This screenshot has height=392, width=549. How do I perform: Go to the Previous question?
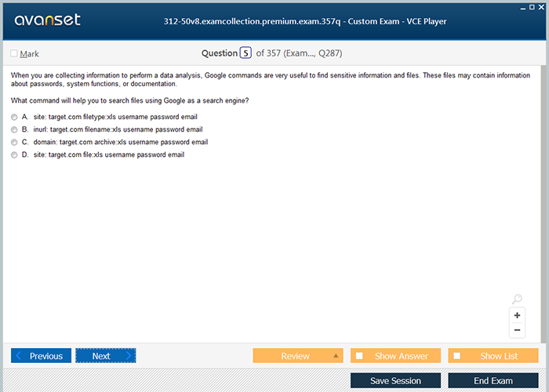tap(42, 356)
